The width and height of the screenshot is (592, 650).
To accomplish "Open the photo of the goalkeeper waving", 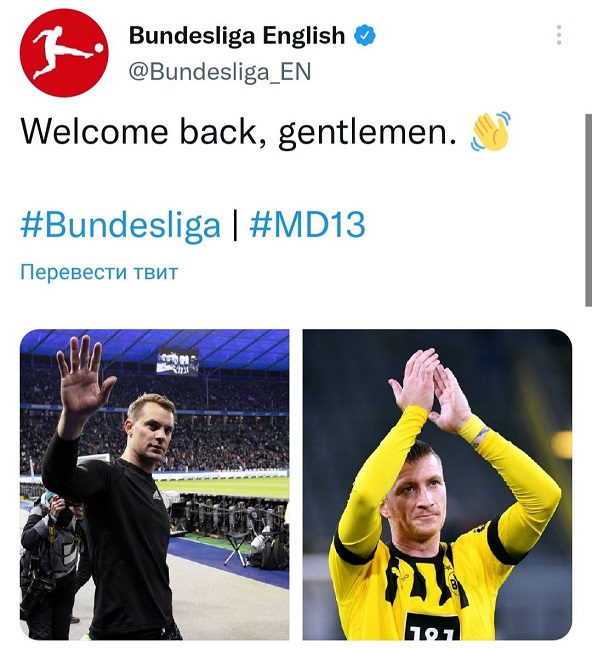I will click(155, 485).
